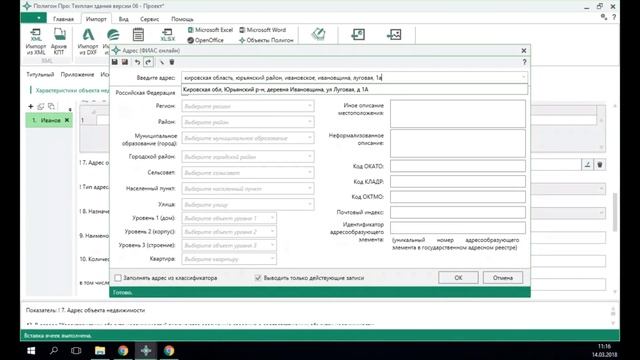Open the Титульный section tab

pyautogui.click(x=40, y=75)
